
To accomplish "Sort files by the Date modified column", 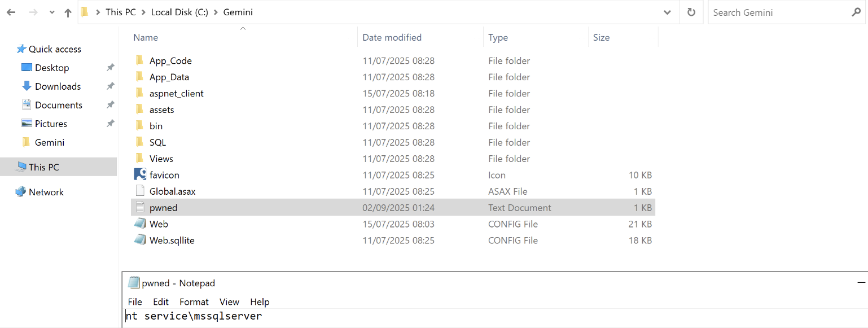I will point(392,37).
